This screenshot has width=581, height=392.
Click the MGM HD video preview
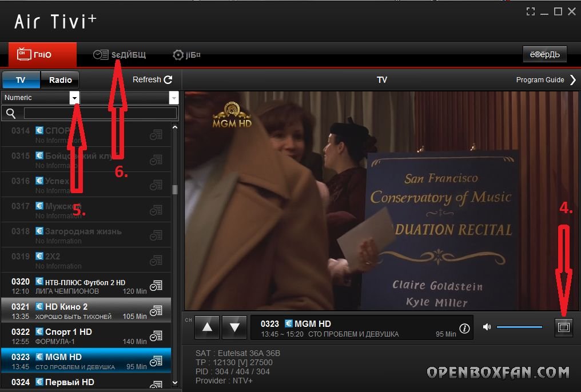click(x=381, y=201)
